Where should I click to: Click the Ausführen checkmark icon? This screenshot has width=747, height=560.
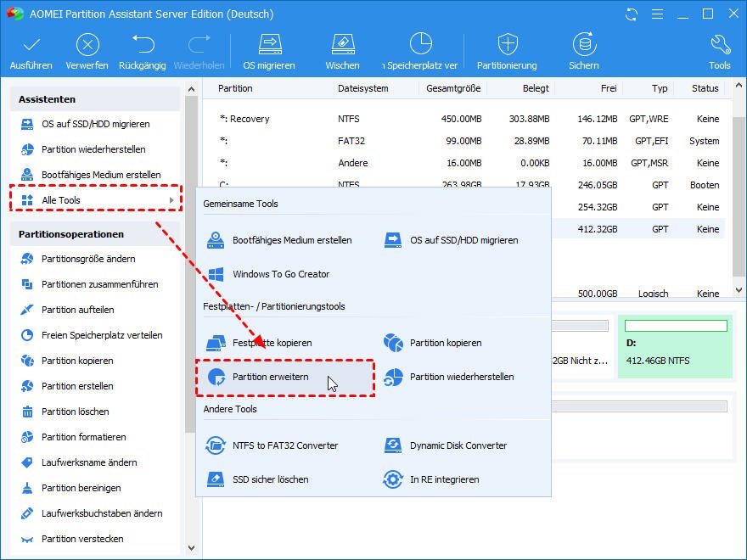pos(31,45)
